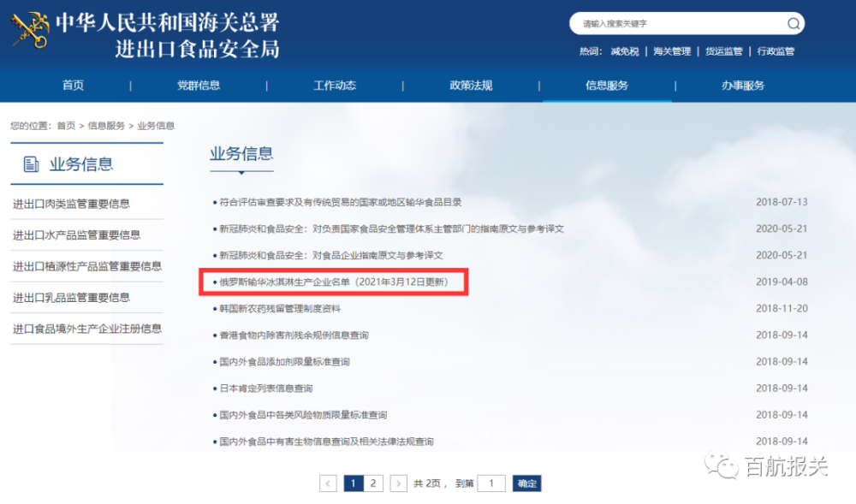This screenshot has height=504, width=856.
Task: Click breadcrumb link 信息服务
Action: pos(106,126)
